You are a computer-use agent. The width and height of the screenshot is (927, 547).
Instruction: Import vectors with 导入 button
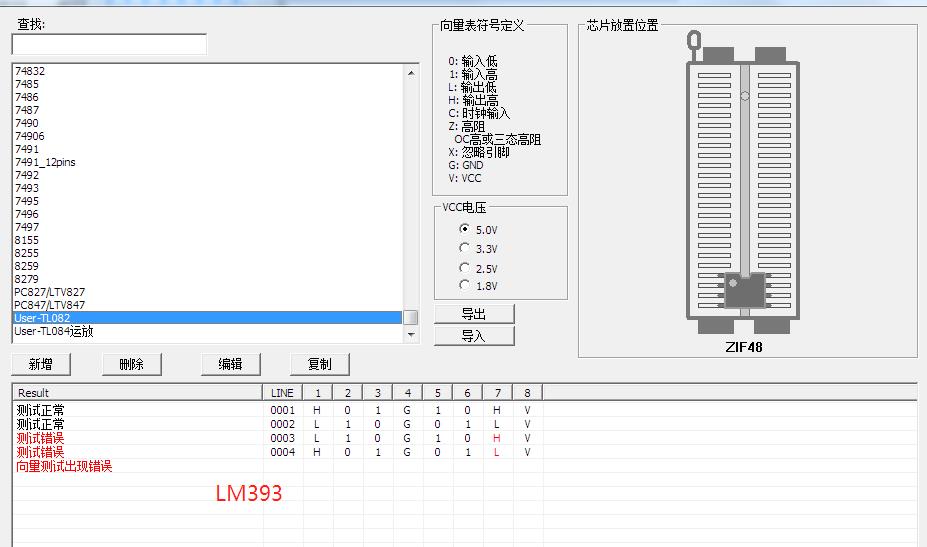(x=474, y=336)
